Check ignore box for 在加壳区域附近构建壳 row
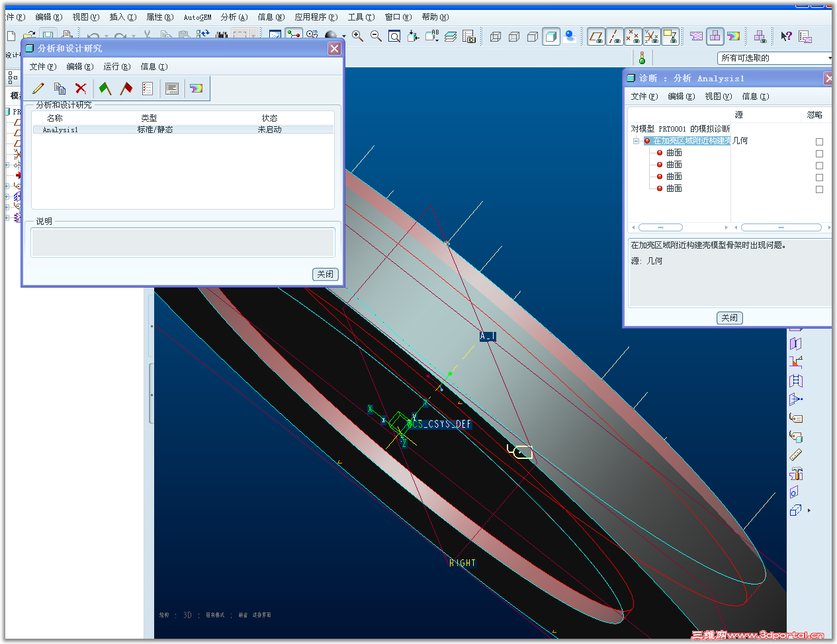This screenshot has height=644, width=837. click(x=819, y=141)
